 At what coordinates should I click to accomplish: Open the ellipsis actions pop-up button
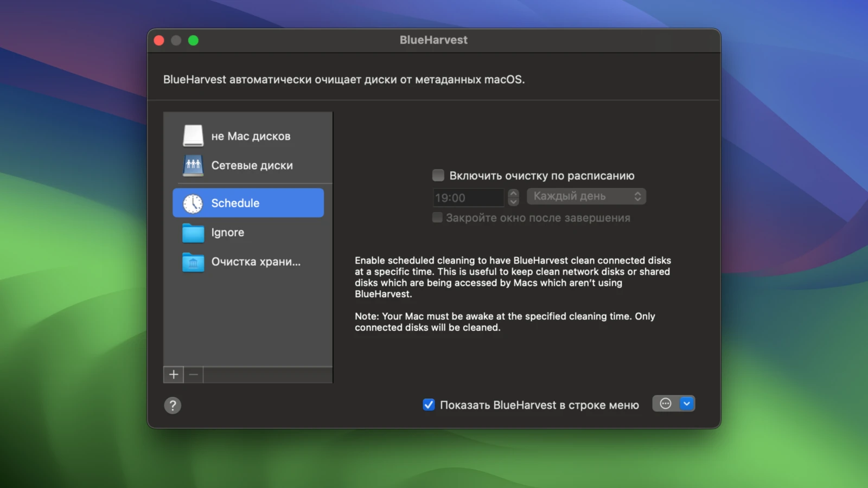(x=666, y=403)
